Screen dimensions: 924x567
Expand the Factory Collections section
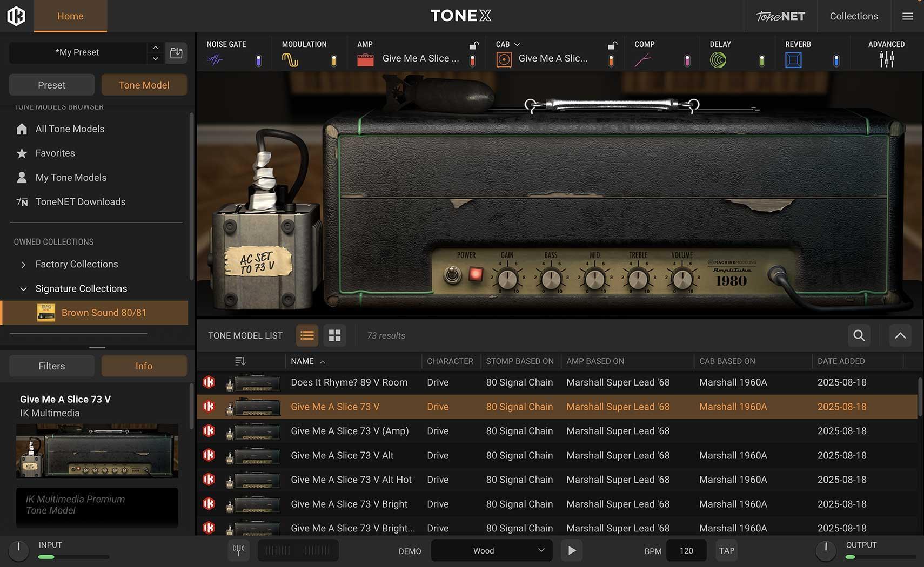23,264
